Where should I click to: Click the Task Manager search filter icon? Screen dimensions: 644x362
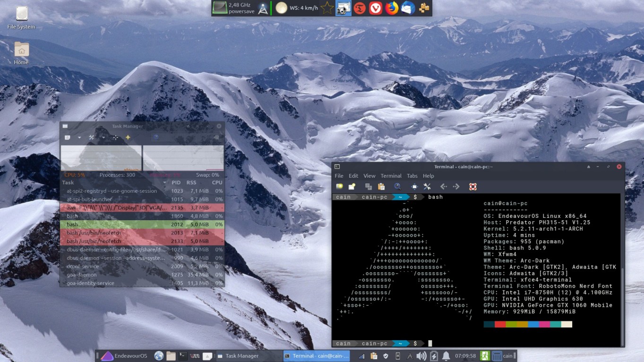coord(155,138)
